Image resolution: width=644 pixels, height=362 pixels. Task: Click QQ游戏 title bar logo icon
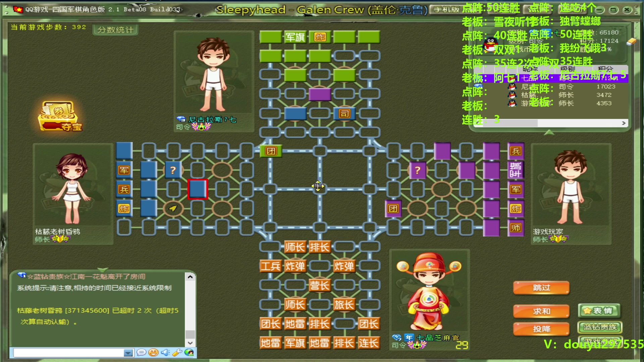[x=18, y=9]
